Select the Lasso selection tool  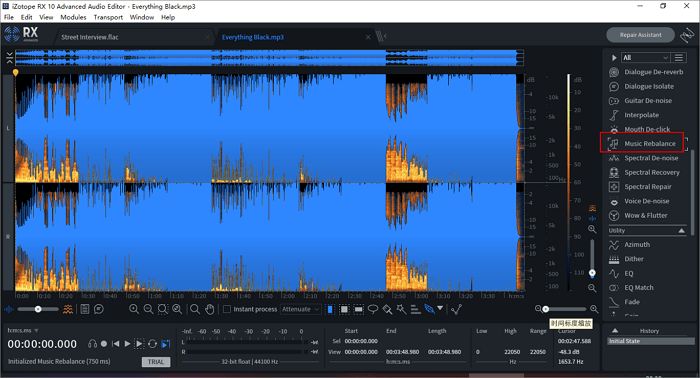(373, 309)
